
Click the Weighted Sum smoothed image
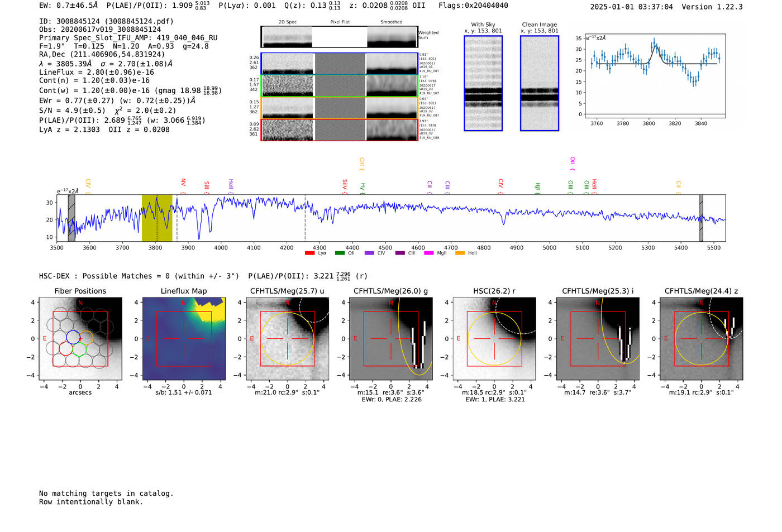pyautogui.click(x=392, y=37)
